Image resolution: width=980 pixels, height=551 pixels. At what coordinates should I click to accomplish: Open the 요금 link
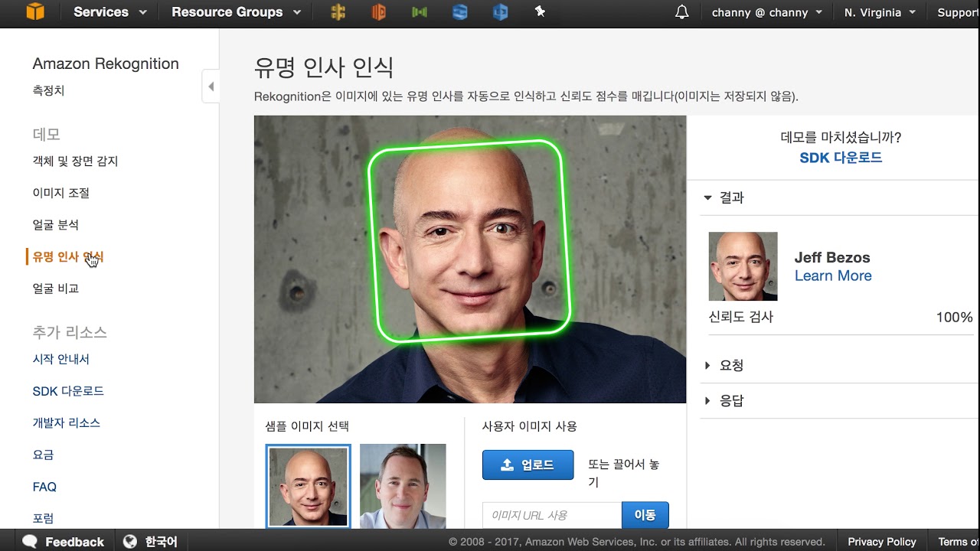(x=43, y=455)
